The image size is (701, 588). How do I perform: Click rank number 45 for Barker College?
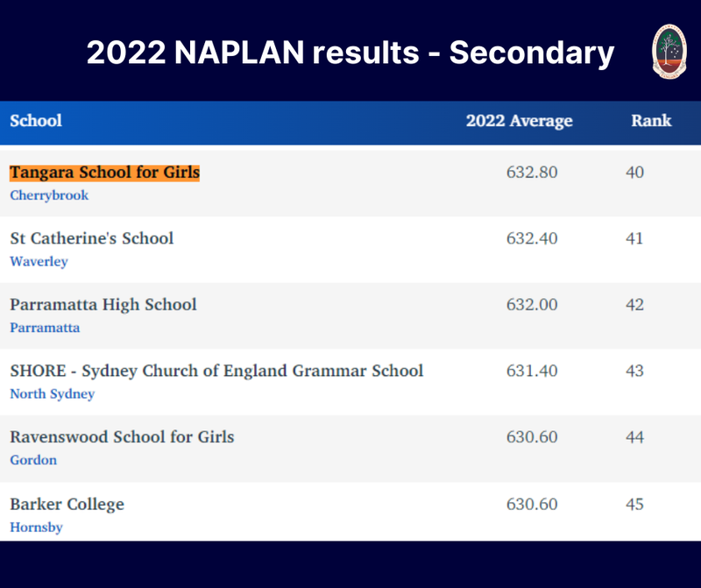click(x=634, y=504)
